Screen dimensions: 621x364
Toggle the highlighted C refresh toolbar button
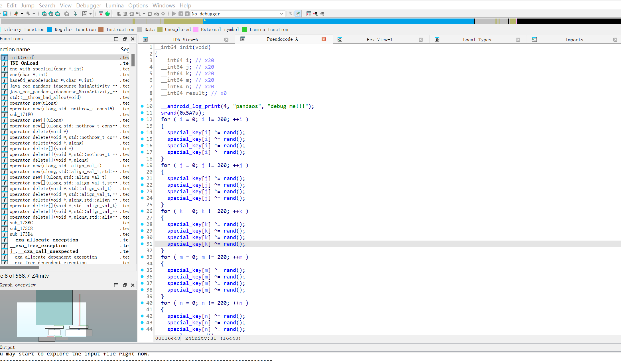(x=298, y=14)
